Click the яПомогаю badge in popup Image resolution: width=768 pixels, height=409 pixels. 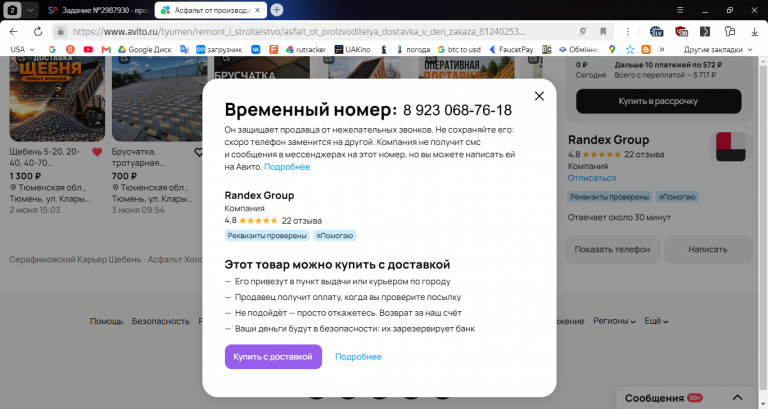click(335, 236)
